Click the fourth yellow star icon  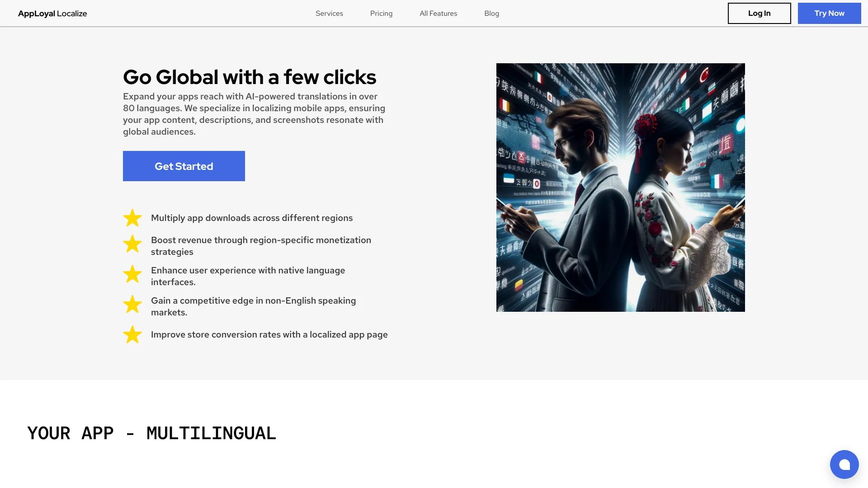coord(132,304)
